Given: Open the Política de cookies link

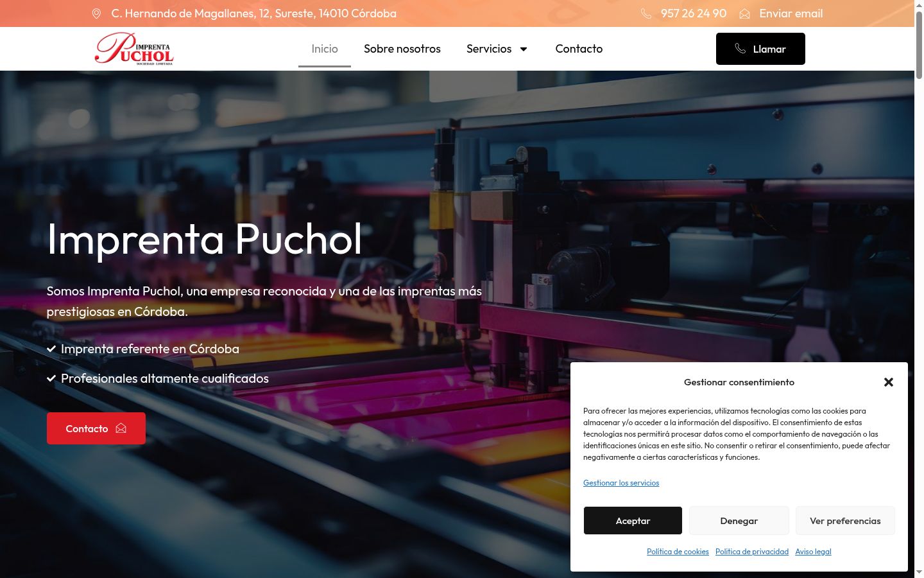Looking at the screenshot, I should tap(678, 552).
